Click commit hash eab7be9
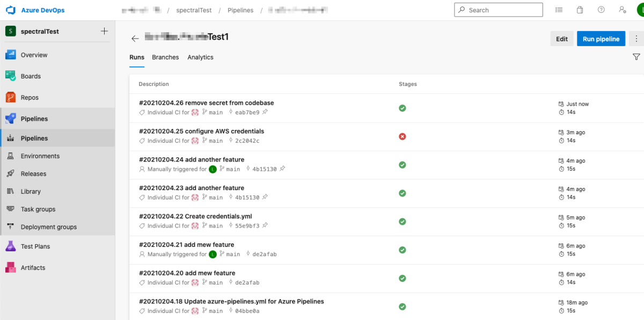This screenshot has height=320, width=644. 247,112
